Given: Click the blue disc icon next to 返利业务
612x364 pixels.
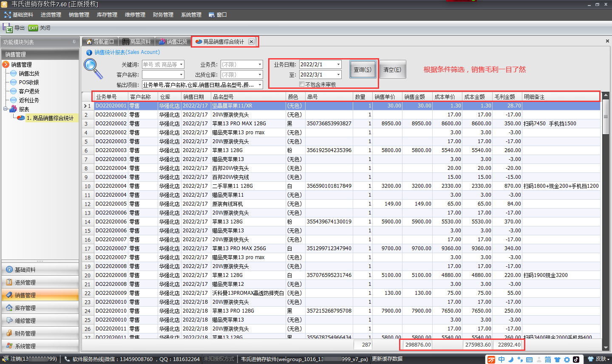Looking at the screenshot, I should point(14,100).
